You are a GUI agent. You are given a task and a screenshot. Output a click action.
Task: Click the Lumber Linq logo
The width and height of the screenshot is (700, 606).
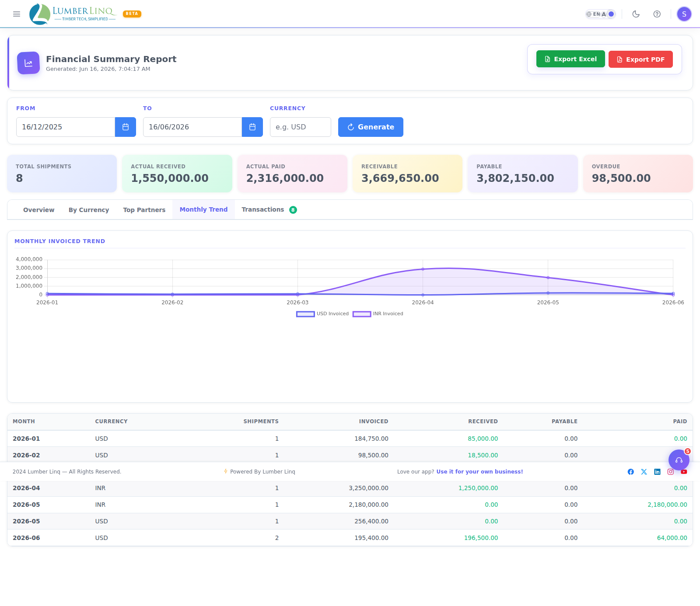73,14
